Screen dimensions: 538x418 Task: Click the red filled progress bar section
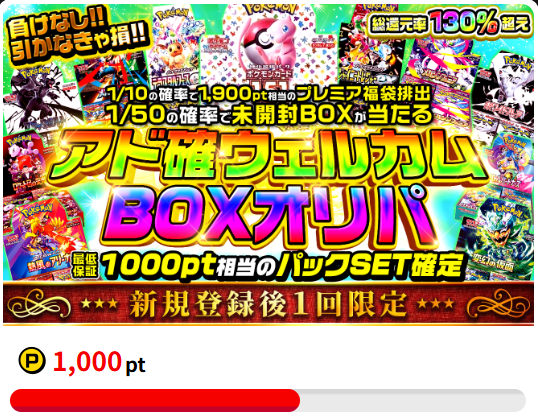(155, 400)
